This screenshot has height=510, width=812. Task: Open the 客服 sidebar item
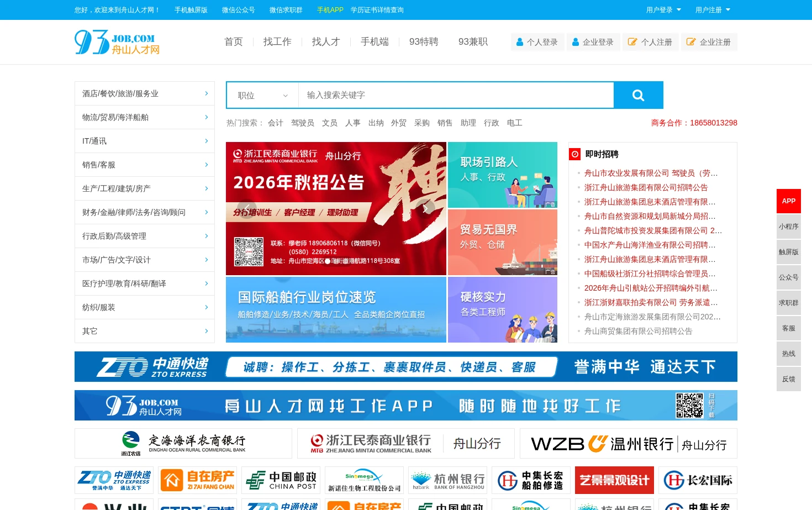(789, 328)
